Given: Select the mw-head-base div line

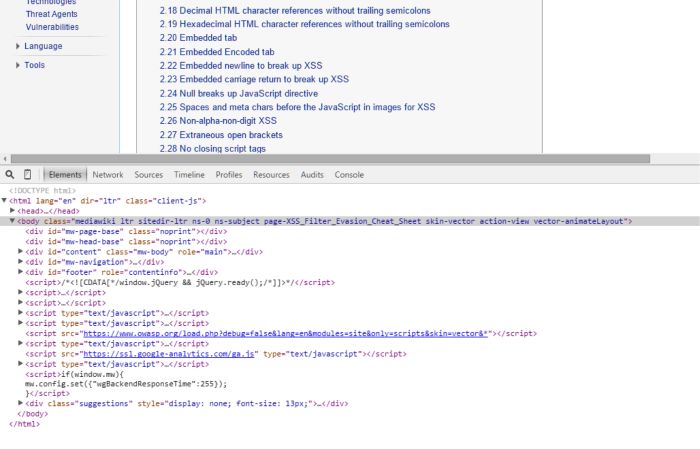Looking at the screenshot, I should 126,241.
